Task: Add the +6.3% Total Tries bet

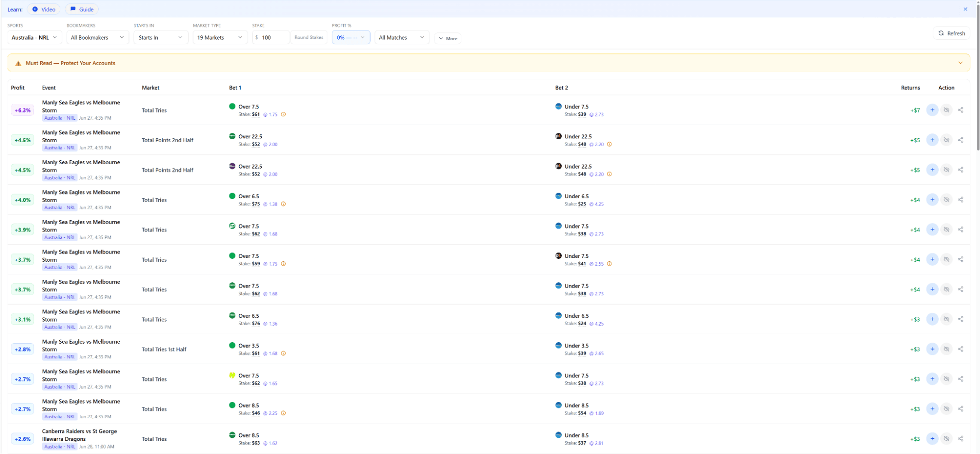Action: (x=932, y=110)
